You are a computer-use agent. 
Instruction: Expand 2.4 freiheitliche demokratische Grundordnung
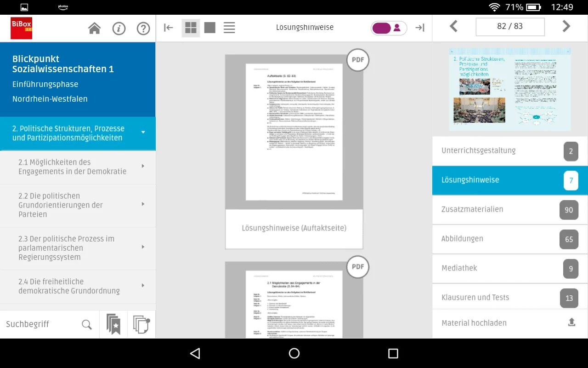[x=143, y=286]
